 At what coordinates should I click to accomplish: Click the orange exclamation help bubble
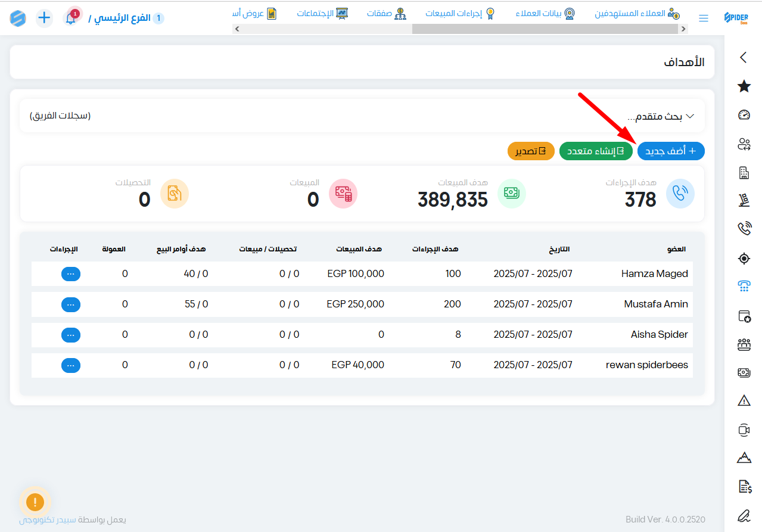click(x=35, y=502)
